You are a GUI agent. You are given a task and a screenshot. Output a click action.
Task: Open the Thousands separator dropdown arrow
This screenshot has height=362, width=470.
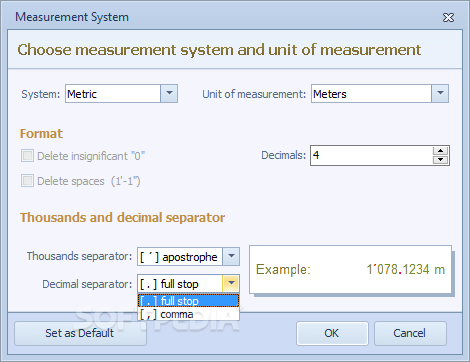pos(231,256)
